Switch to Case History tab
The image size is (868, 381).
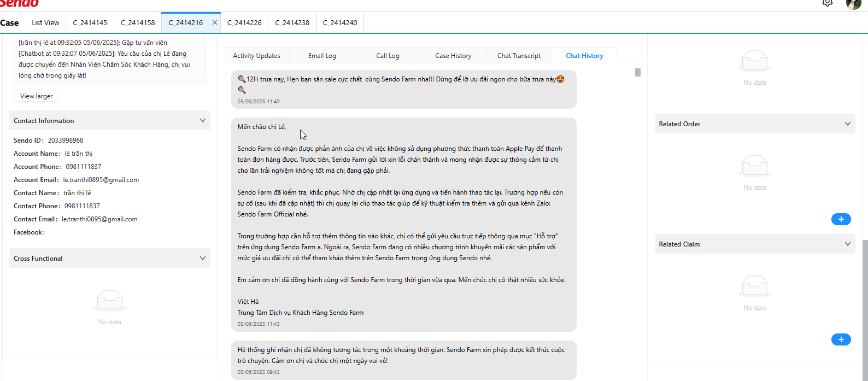point(453,56)
